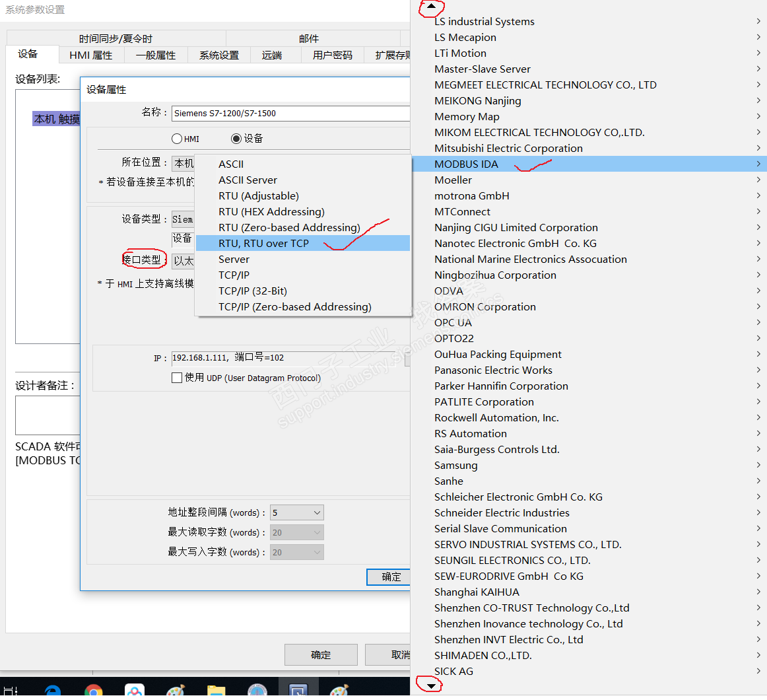
Task: Expand the Mitsubishi Electric Corporation submenu arrow
Action: pyautogui.click(x=758, y=148)
